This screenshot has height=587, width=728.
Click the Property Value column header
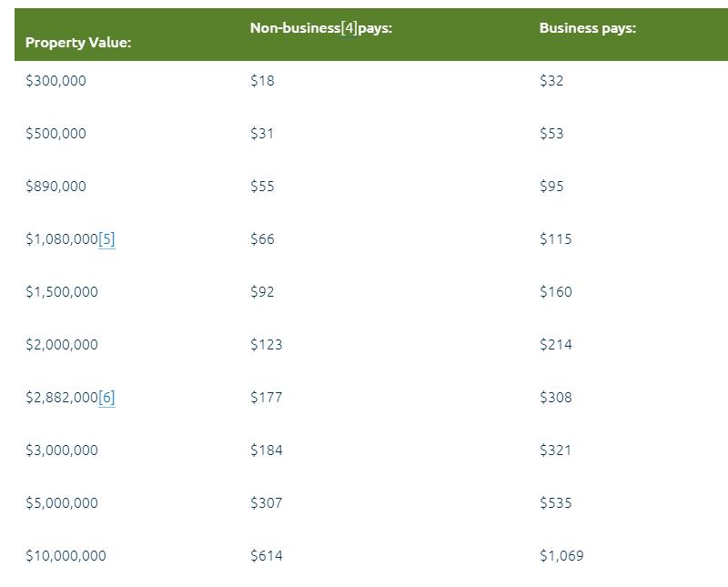(x=78, y=43)
